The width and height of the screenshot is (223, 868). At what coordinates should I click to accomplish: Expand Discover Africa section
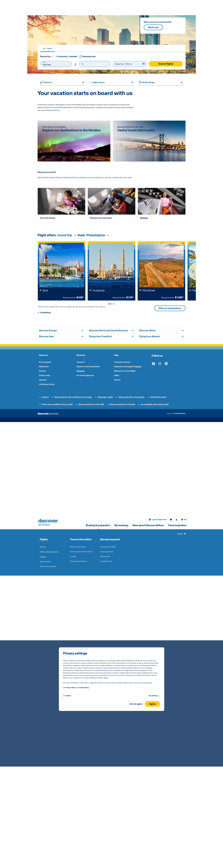[x=162, y=331]
